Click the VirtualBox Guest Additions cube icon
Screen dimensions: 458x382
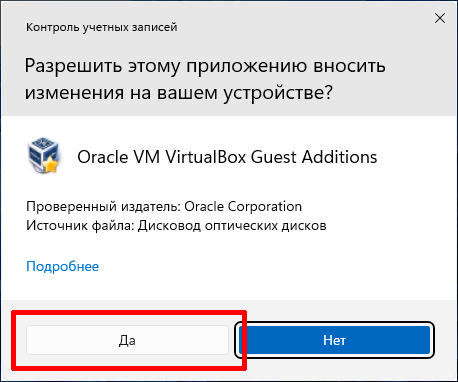pyautogui.click(x=43, y=155)
